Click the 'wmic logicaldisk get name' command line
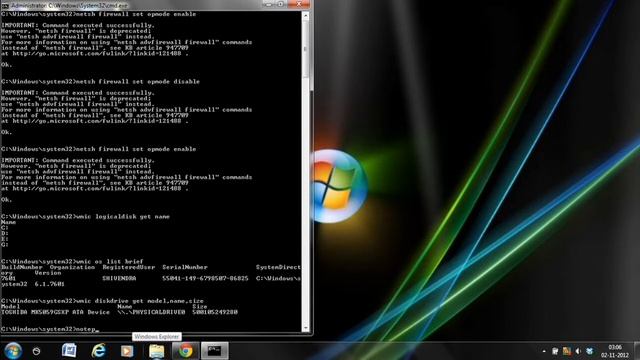Image resolution: width=640 pixels, height=360 pixels. 85,216
